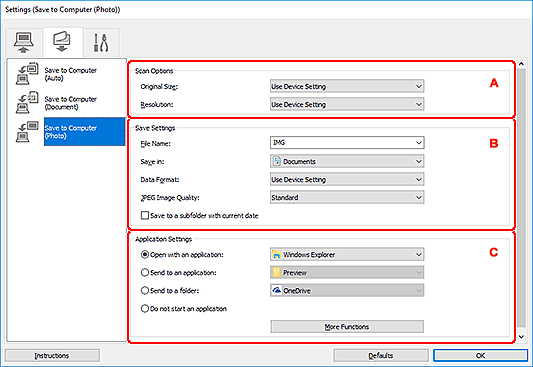533x367 pixels.
Task: Click the OneDrive cloud icon
Action: pyautogui.click(x=277, y=290)
